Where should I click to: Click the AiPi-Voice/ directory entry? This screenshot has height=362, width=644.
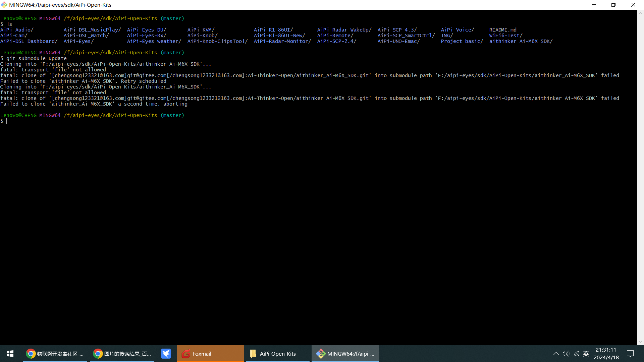tap(458, 30)
